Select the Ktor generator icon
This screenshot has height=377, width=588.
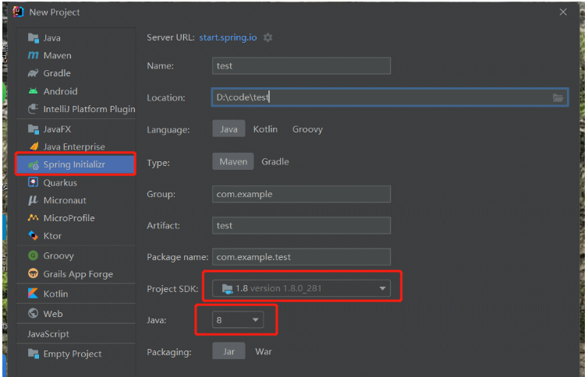tap(33, 235)
